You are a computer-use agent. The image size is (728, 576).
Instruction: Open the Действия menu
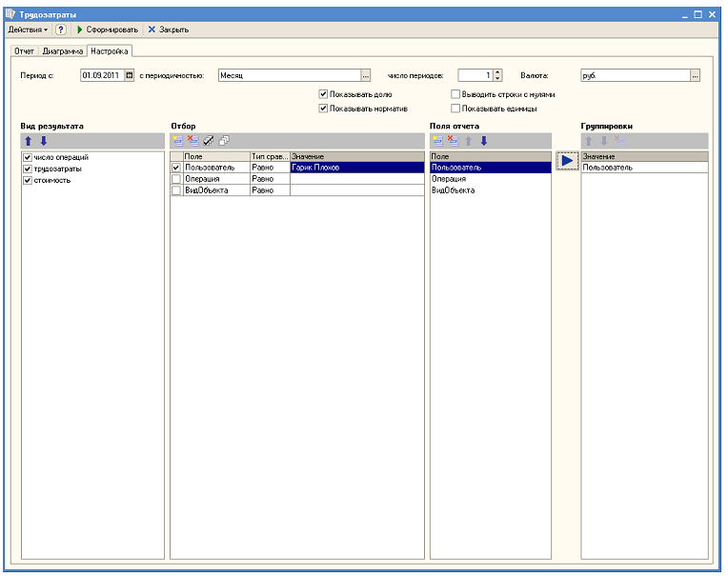[x=28, y=30]
